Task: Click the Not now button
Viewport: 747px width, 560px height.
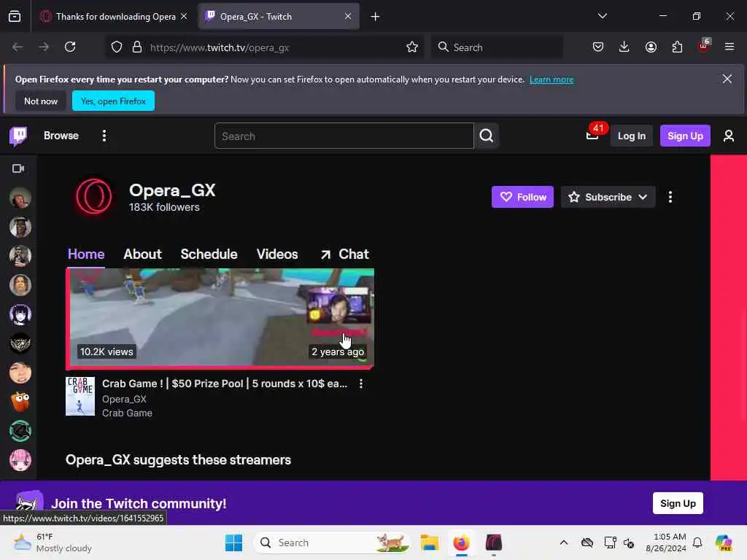Action: tap(41, 101)
